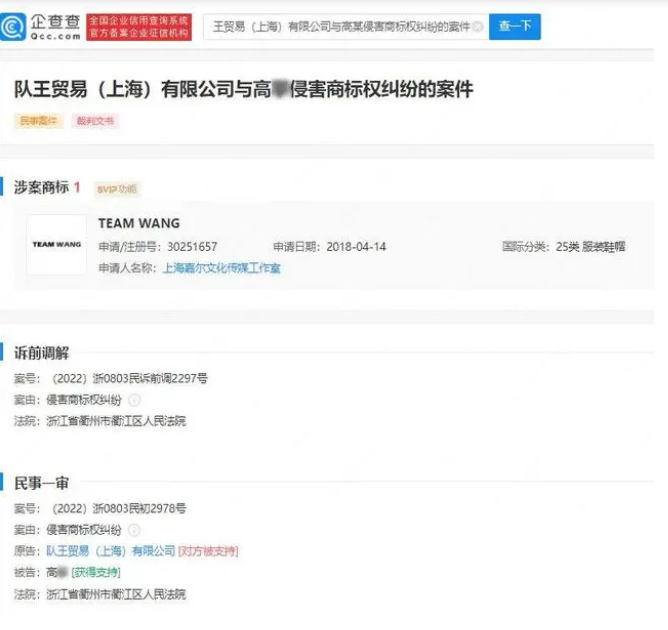Open the TEAM WANG trademark thumbnail
Image resolution: width=668 pixels, height=630 pixels.
point(57,245)
